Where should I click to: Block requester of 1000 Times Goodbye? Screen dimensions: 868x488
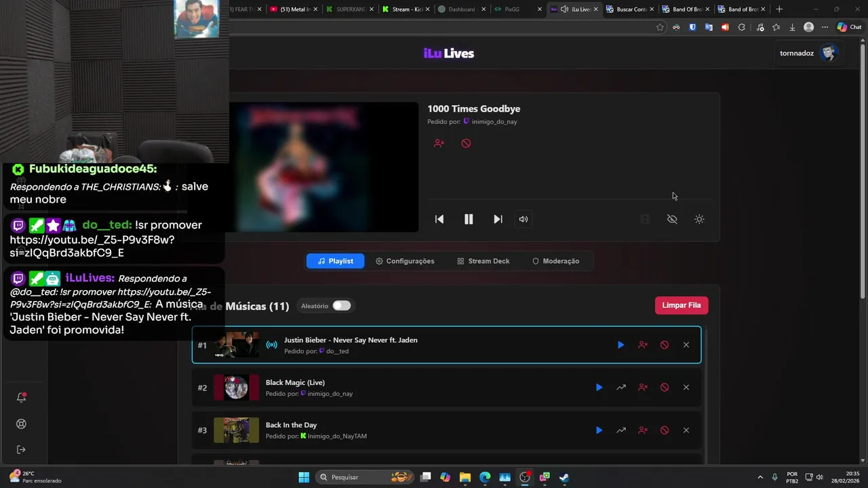click(x=439, y=143)
